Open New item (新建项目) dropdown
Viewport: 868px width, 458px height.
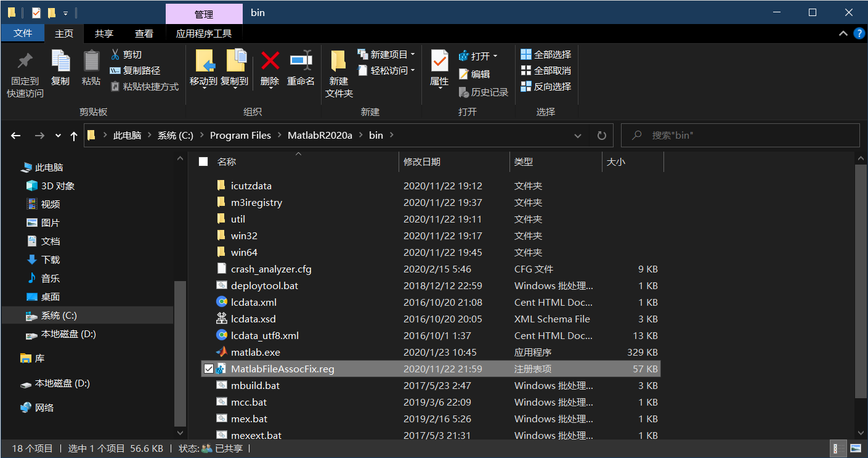click(x=387, y=54)
